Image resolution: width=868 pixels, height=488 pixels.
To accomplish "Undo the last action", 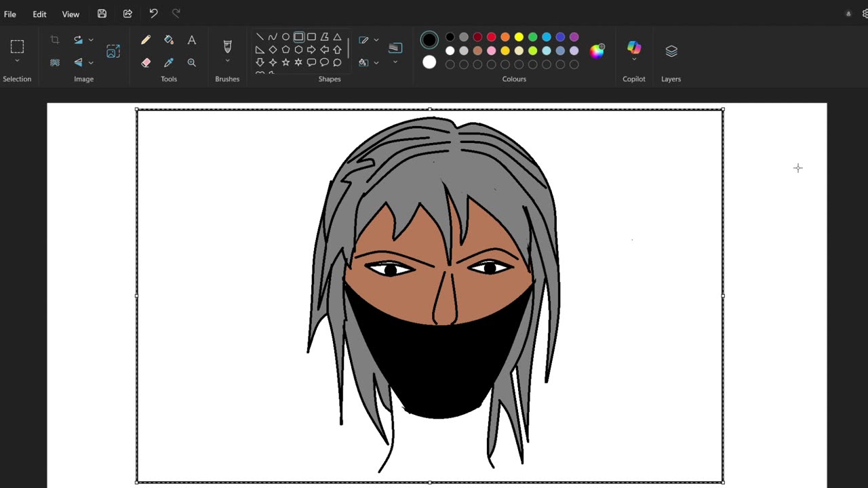I will click(x=153, y=14).
